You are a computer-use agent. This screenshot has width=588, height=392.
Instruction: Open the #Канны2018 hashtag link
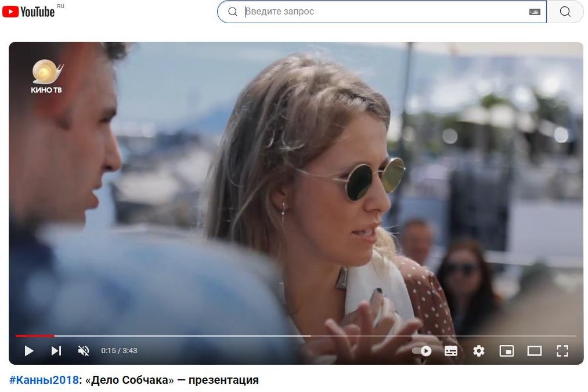click(44, 380)
